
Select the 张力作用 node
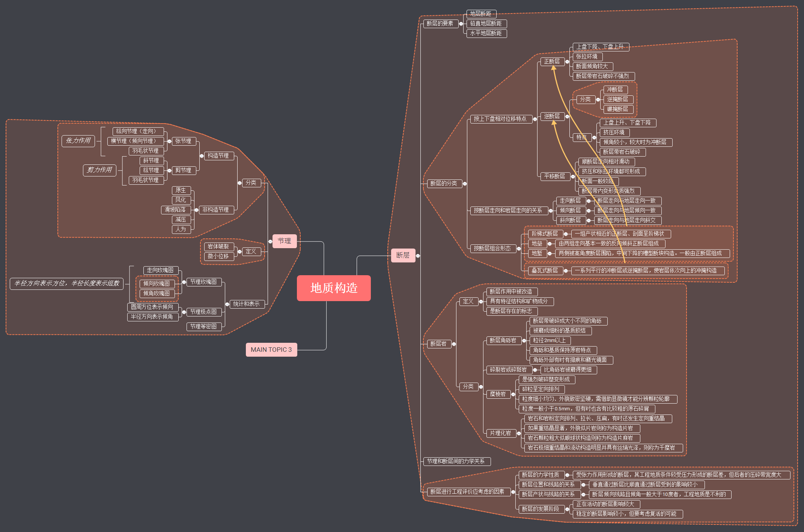(78, 141)
